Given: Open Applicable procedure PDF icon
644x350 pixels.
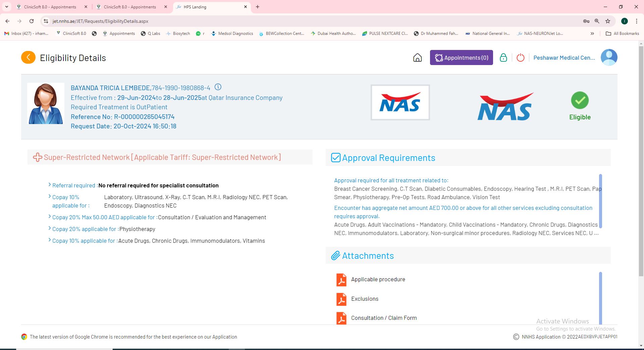Looking at the screenshot, I should pyautogui.click(x=341, y=280).
